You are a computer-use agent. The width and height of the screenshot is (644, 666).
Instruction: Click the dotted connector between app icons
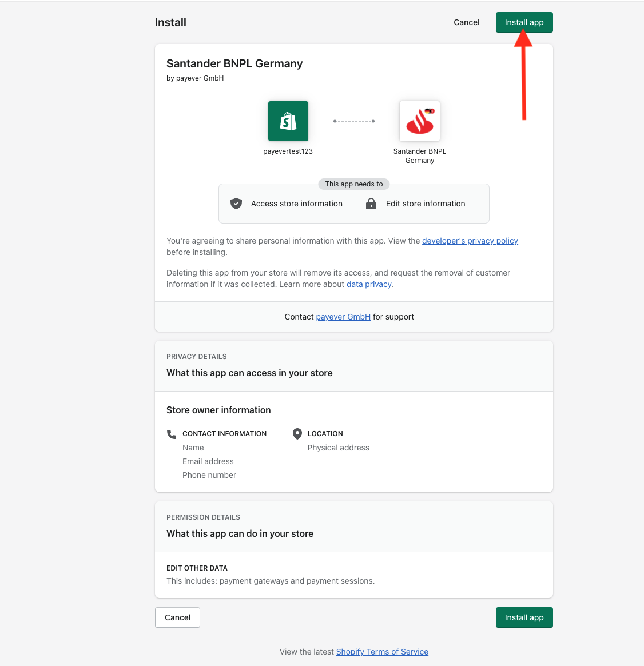[354, 121]
